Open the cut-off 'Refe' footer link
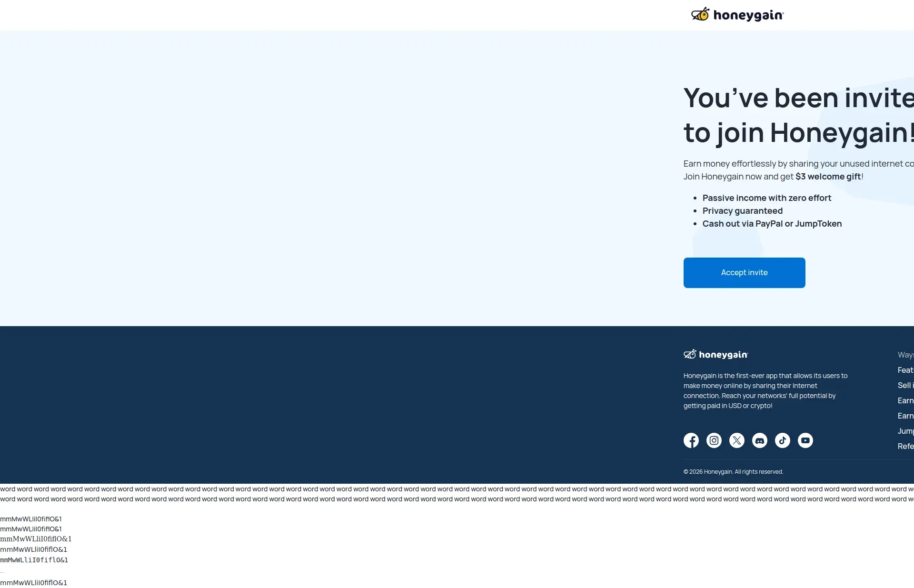Image resolution: width=914 pixels, height=588 pixels. (x=905, y=446)
